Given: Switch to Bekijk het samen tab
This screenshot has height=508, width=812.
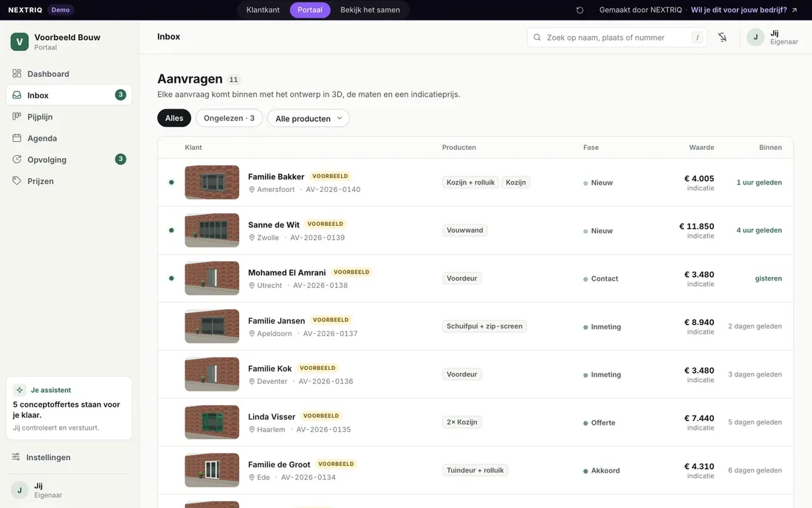Looking at the screenshot, I should (x=371, y=10).
